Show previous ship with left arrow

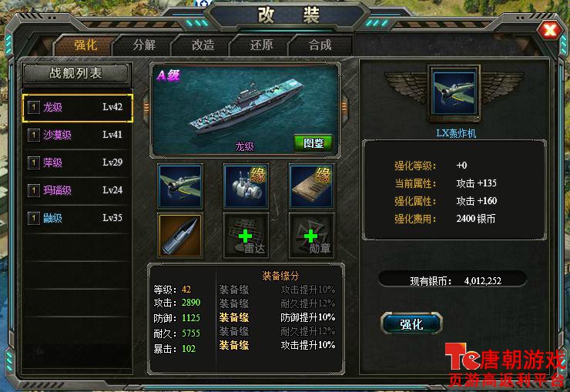coord(146,108)
